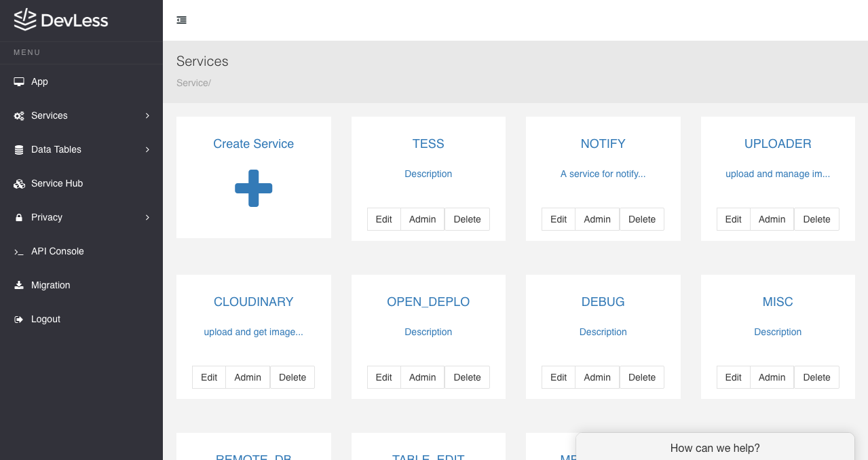868x460 pixels.
Task: Click the Migration download icon
Action: pos(19,285)
